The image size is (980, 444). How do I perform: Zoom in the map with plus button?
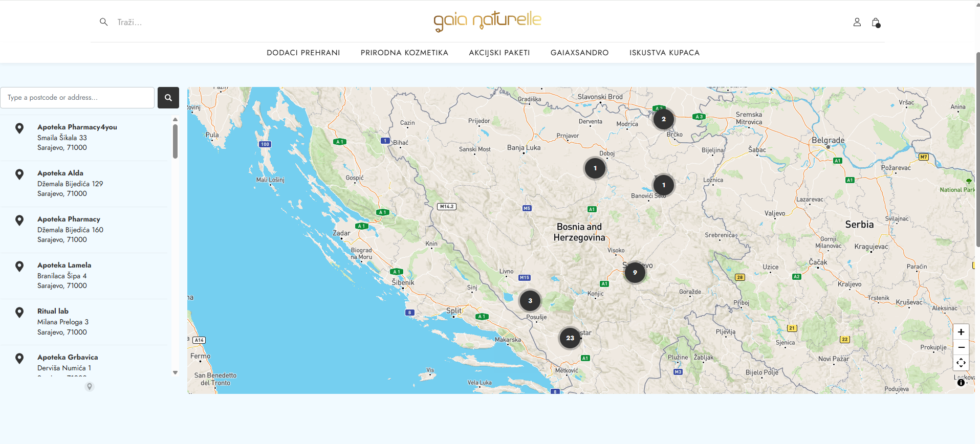[x=961, y=332]
